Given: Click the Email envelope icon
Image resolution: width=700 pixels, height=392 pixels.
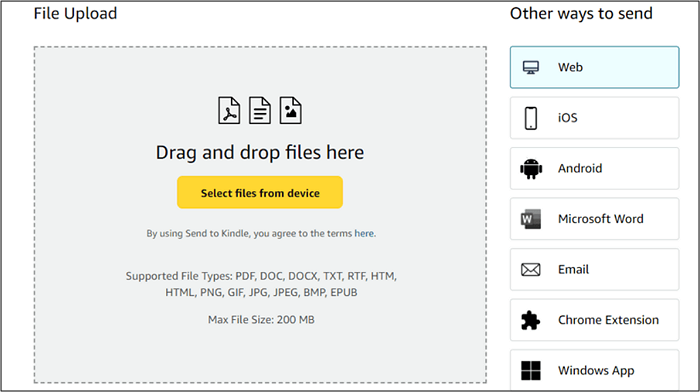Looking at the screenshot, I should pyautogui.click(x=531, y=270).
